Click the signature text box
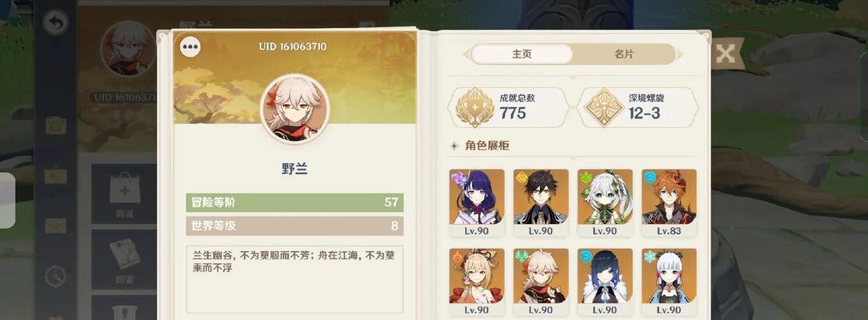 click(x=294, y=279)
